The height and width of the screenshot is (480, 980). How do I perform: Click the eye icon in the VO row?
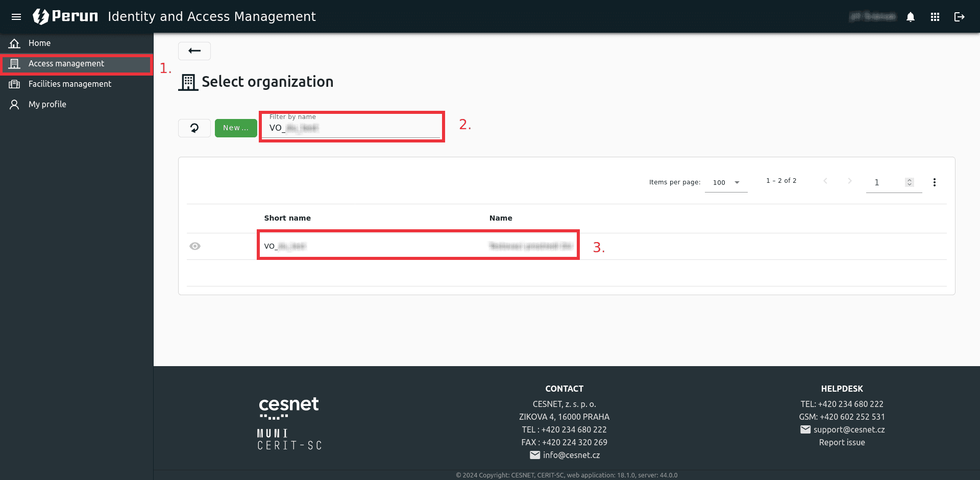(x=195, y=246)
